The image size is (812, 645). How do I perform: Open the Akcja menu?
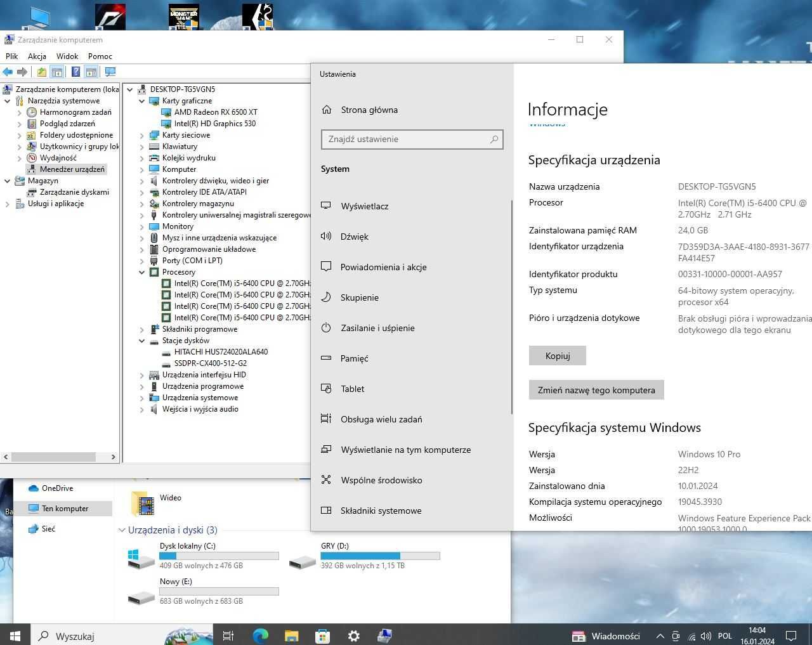click(x=37, y=56)
